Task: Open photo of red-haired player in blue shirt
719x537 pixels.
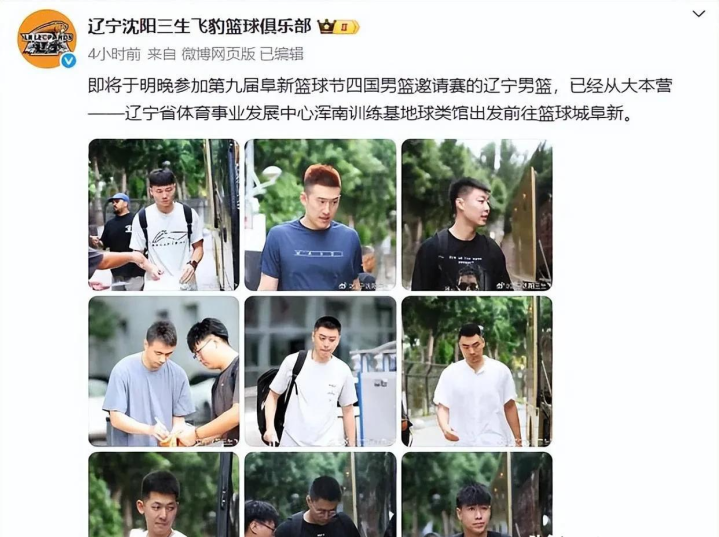Action: tap(320, 215)
